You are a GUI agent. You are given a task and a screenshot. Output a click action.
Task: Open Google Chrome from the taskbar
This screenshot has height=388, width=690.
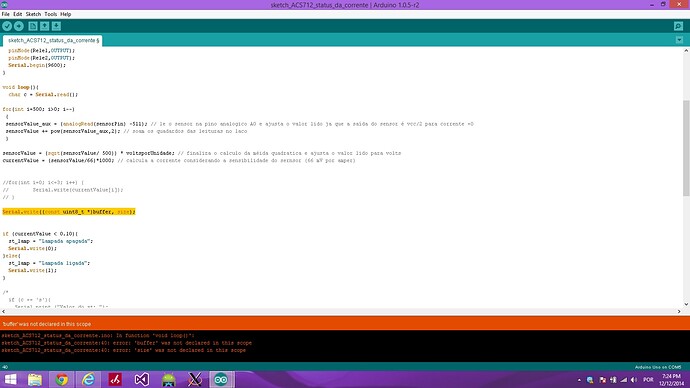62,379
